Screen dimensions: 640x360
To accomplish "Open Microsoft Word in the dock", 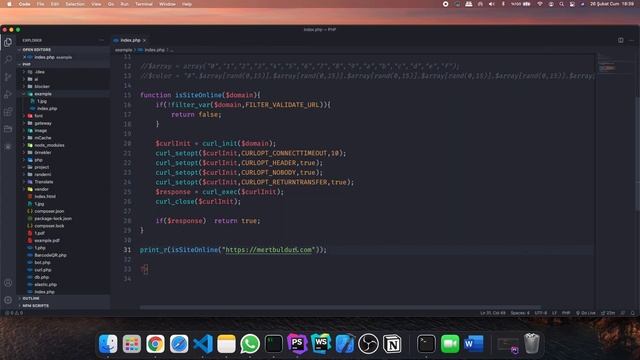I will pos(473,344).
